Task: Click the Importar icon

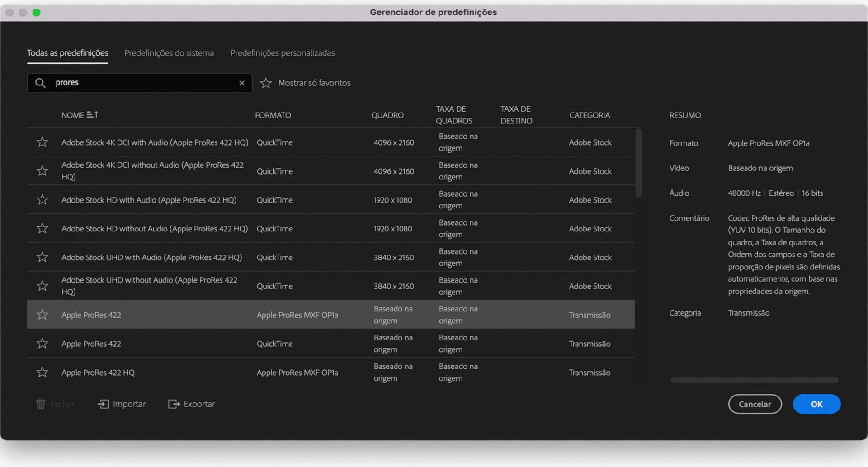Action: click(x=104, y=404)
